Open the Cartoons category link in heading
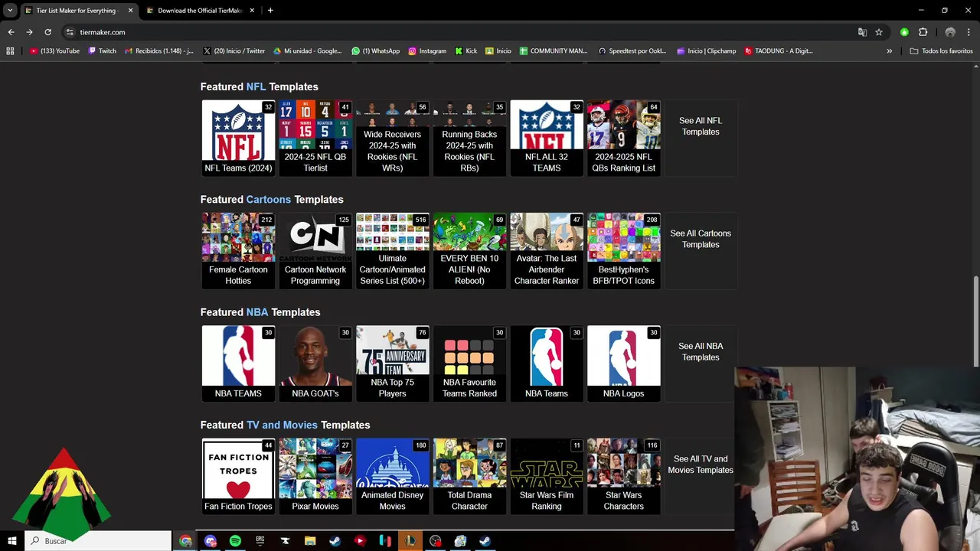 click(x=268, y=199)
